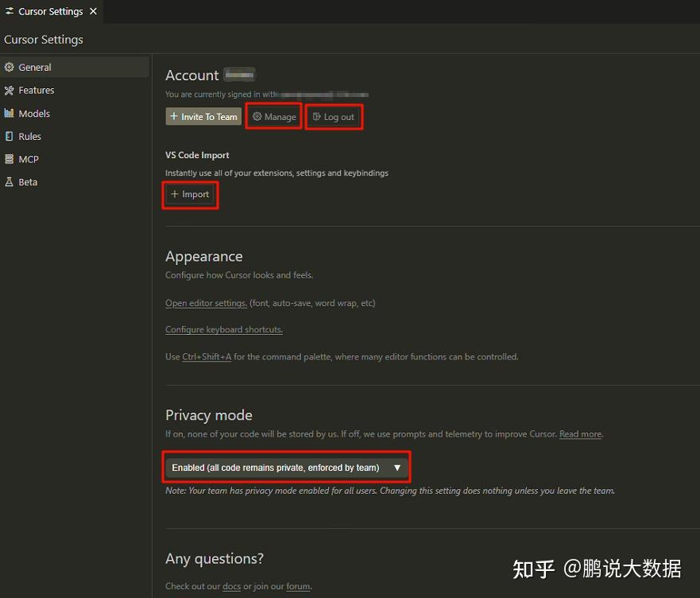700x598 pixels.
Task: Click the Models chart icon in sidebar
Action: 10,114
